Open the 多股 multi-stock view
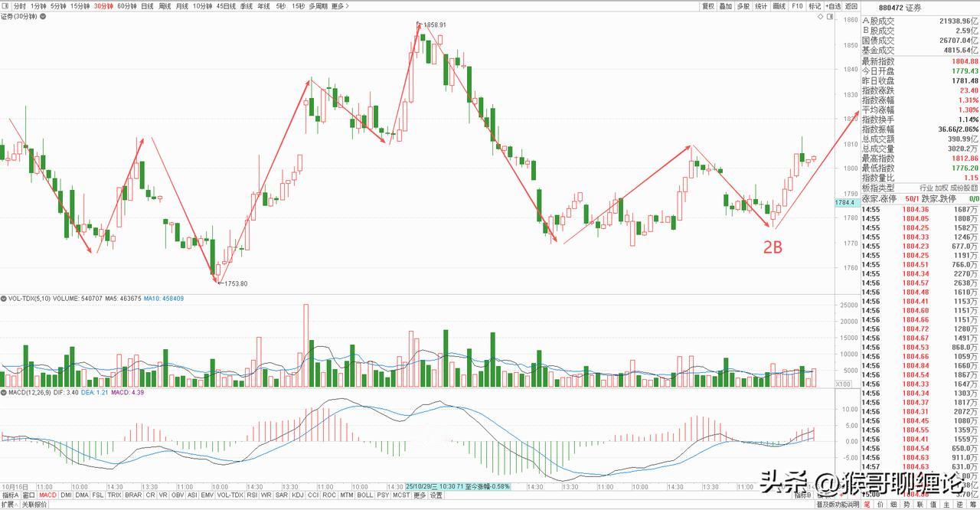Screen dimensions: 980x510 [743, 5]
